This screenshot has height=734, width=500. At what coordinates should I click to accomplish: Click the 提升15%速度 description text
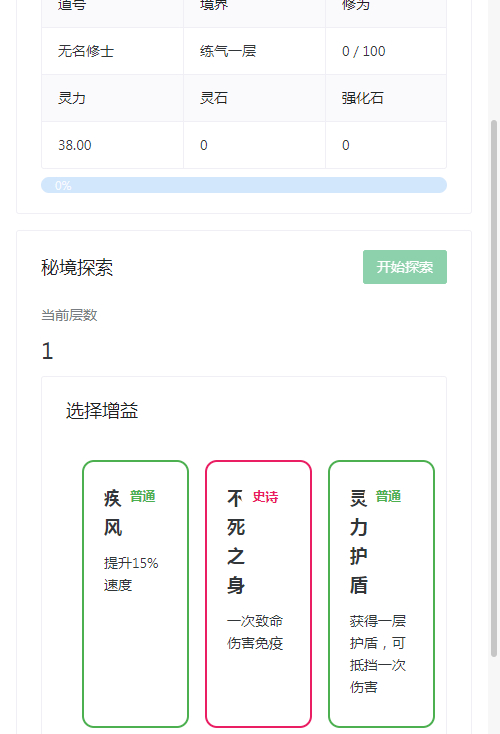tap(131, 574)
